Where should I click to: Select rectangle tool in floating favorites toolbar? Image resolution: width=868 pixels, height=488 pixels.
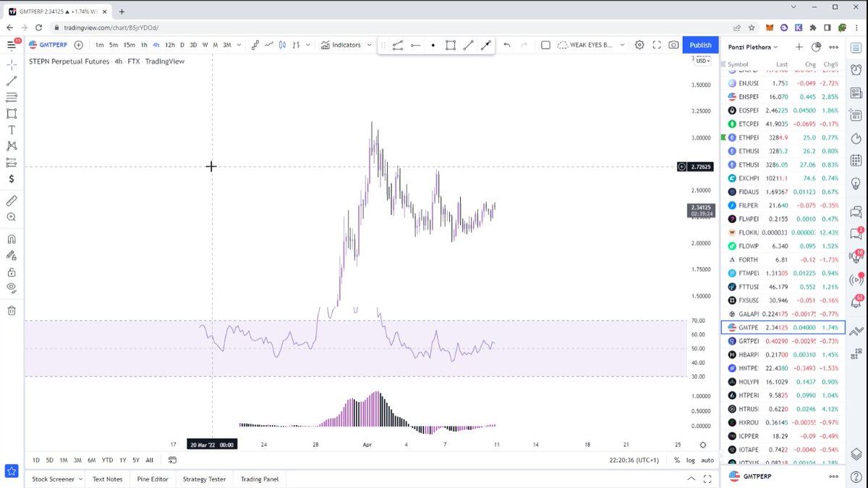(x=451, y=45)
